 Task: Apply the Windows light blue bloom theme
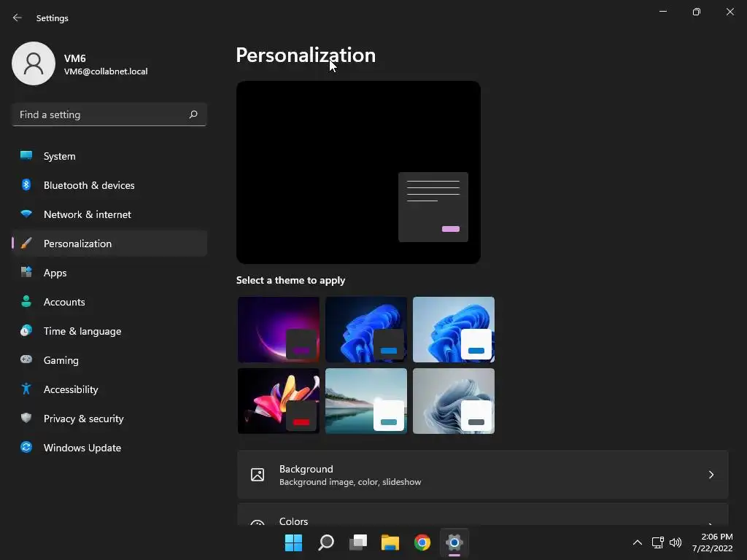tap(454, 330)
